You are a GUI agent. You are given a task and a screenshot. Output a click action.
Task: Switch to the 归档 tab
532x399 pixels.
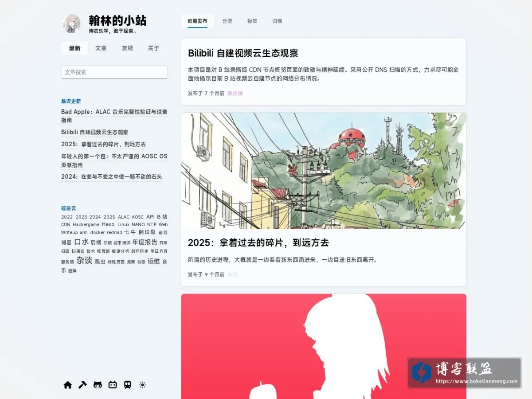[277, 21]
